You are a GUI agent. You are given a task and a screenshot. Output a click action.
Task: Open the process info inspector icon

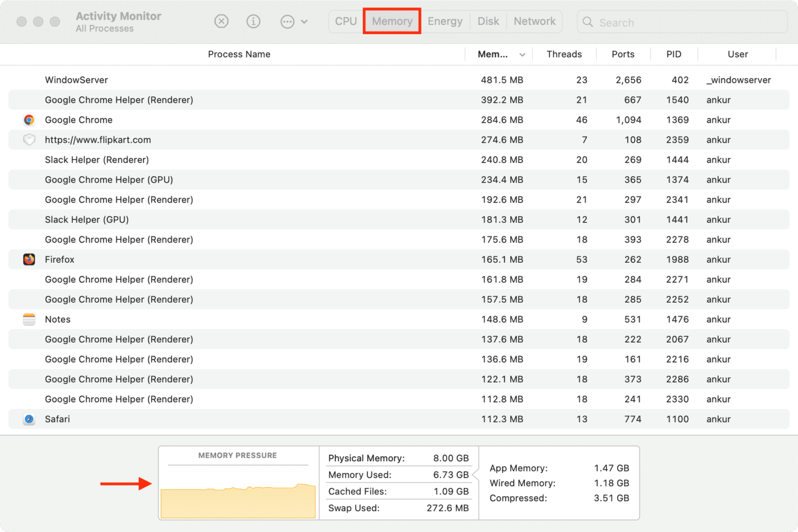(253, 21)
